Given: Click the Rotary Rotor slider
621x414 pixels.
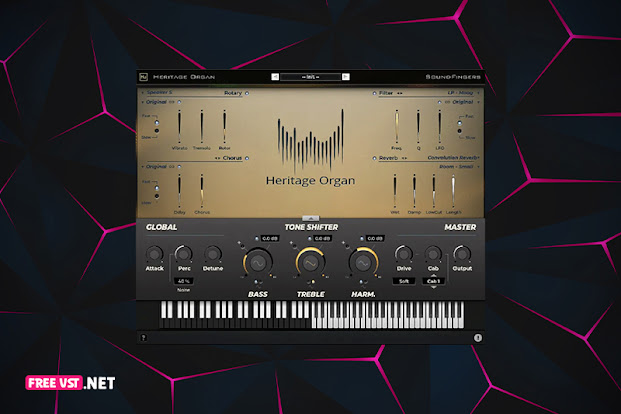Looking at the screenshot, I should pyautogui.click(x=225, y=126).
